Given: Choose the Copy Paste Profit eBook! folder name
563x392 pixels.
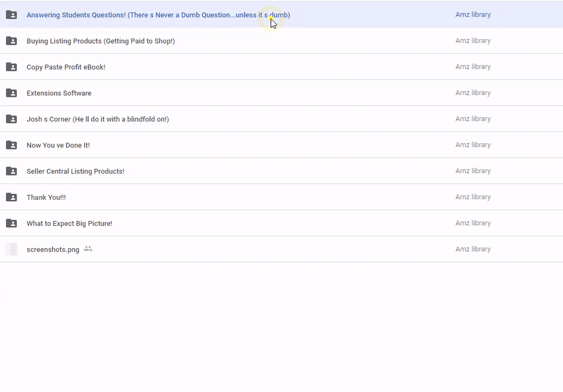Looking at the screenshot, I should point(66,67).
